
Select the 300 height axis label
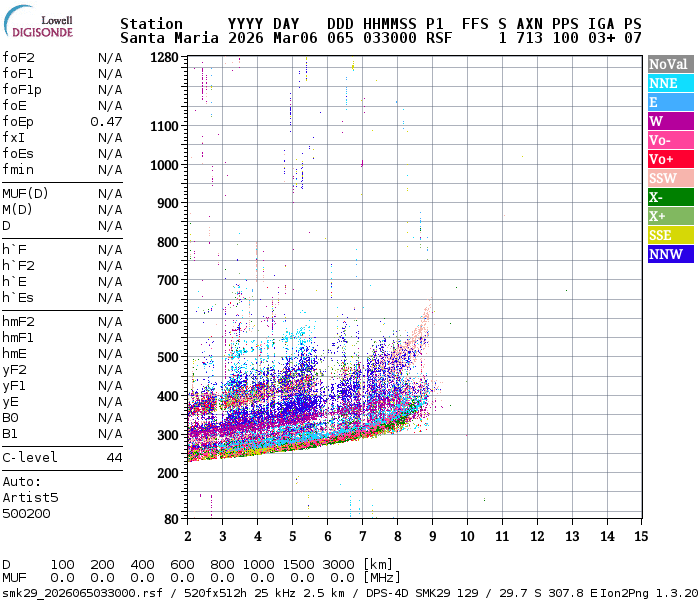168,435
